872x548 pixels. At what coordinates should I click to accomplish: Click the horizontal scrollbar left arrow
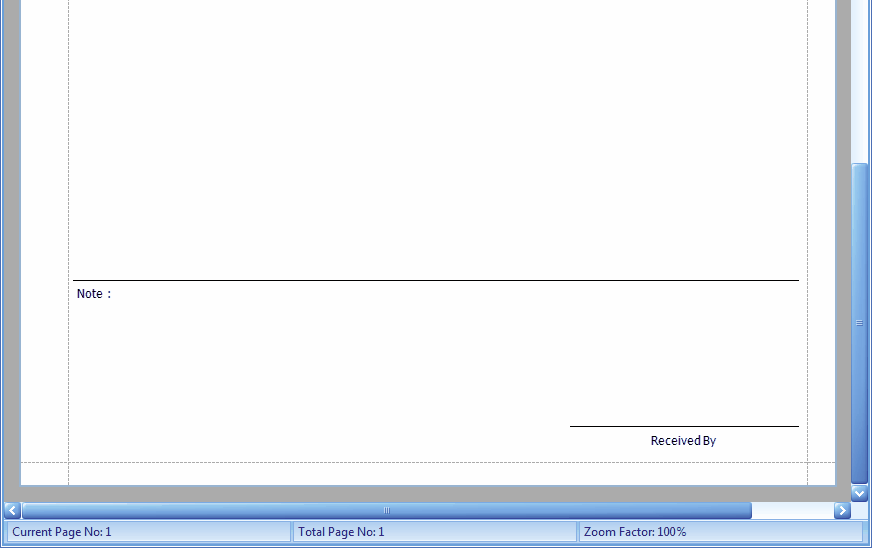click(12, 510)
